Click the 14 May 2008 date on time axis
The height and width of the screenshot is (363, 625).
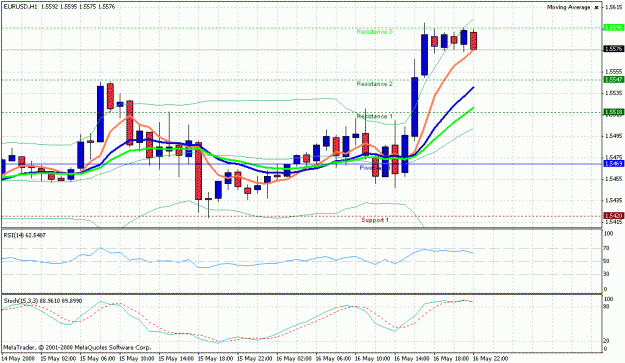pyautogui.click(x=18, y=359)
